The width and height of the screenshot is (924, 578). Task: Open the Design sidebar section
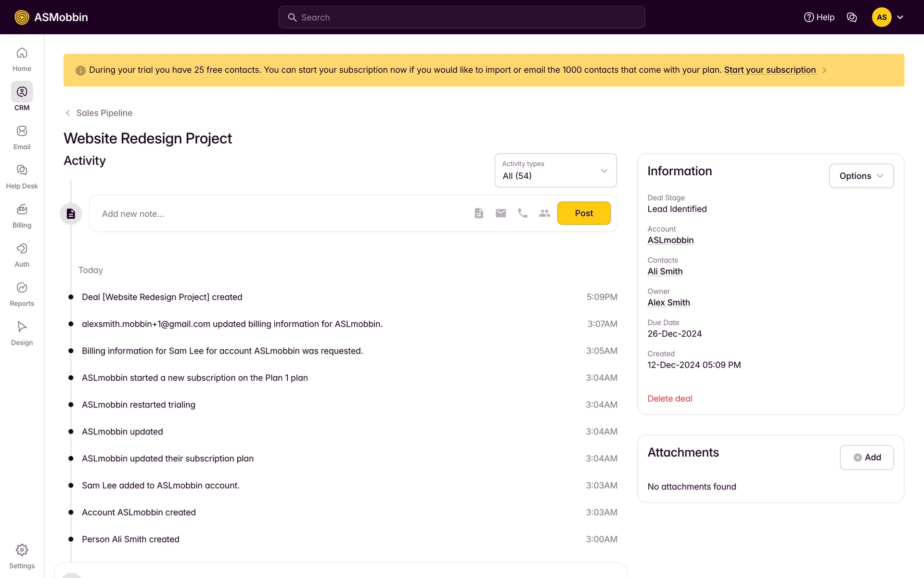click(22, 333)
